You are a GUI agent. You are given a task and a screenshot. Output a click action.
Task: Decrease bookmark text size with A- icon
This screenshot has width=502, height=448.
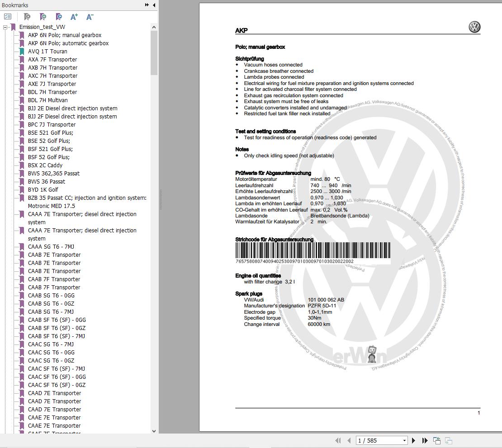click(90, 17)
